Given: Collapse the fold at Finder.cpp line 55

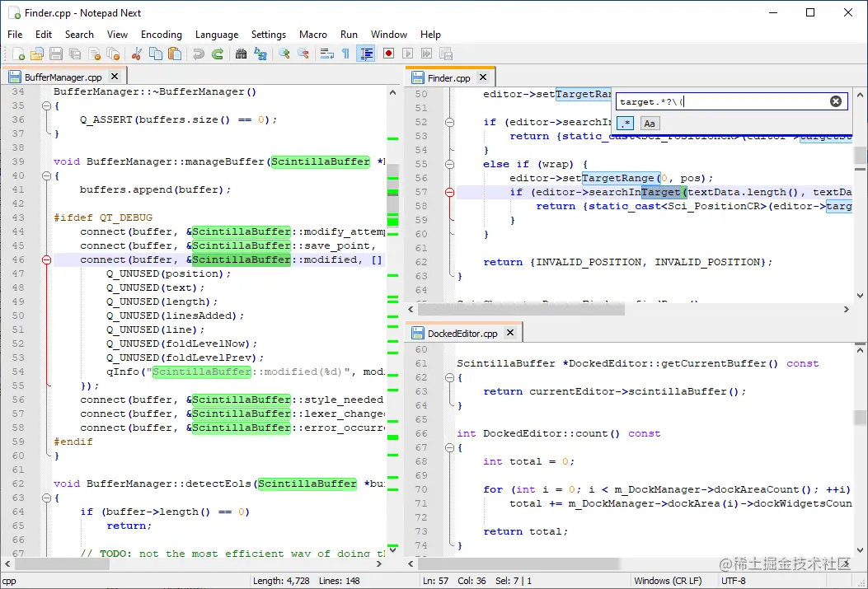Looking at the screenshot, I should [x=449, y=164].
